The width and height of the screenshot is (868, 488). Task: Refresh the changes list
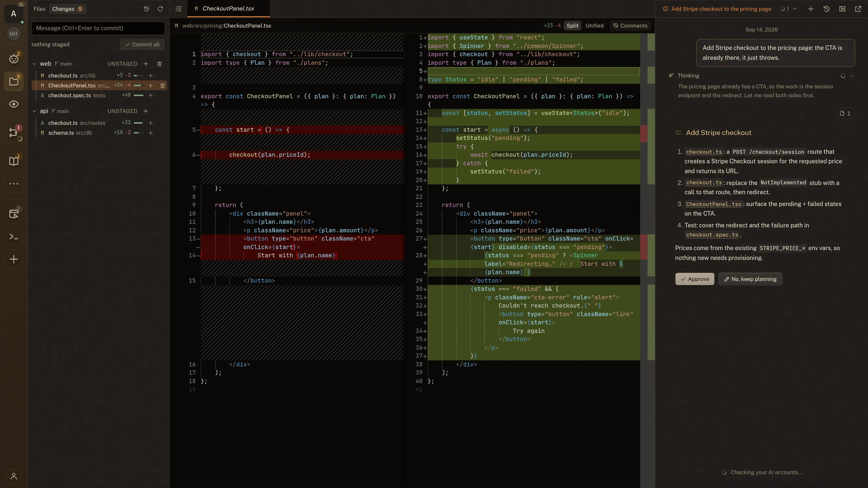point(160,9)
